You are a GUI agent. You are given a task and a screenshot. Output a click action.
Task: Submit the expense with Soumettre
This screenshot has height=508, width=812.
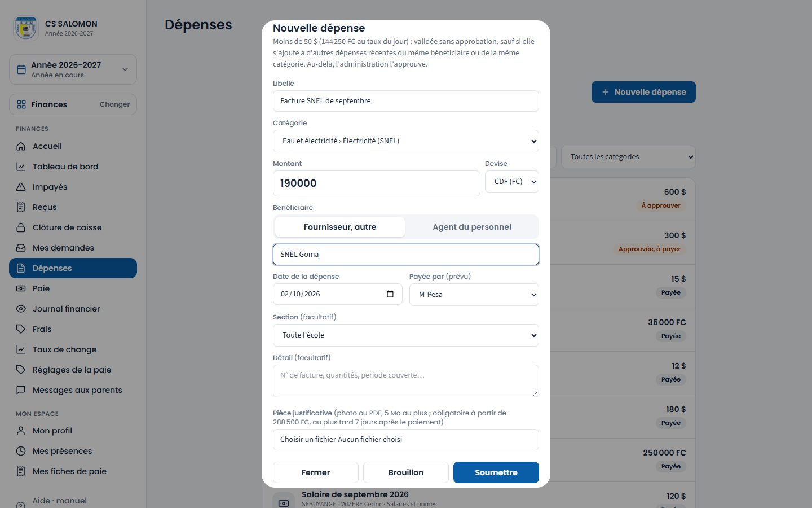[496, 472]
